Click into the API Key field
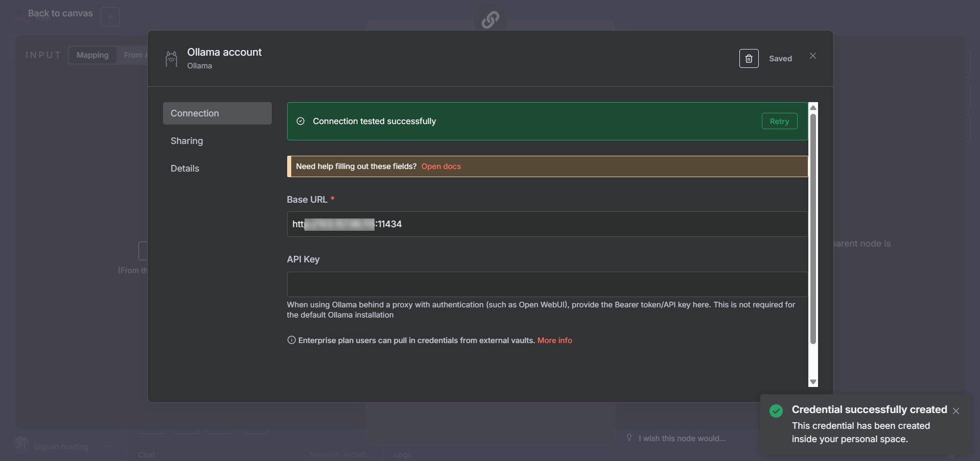 point(547,284)
